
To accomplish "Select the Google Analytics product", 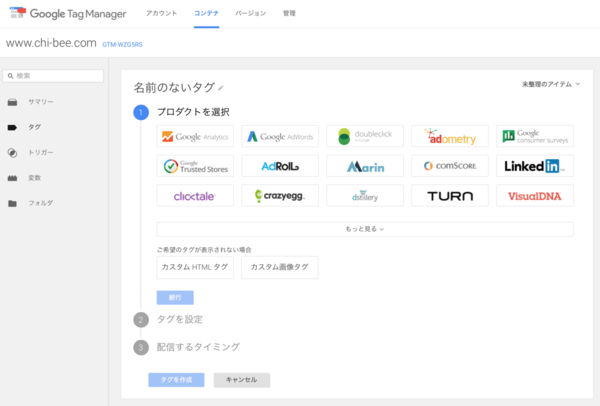I will click(x=195, y=136).
